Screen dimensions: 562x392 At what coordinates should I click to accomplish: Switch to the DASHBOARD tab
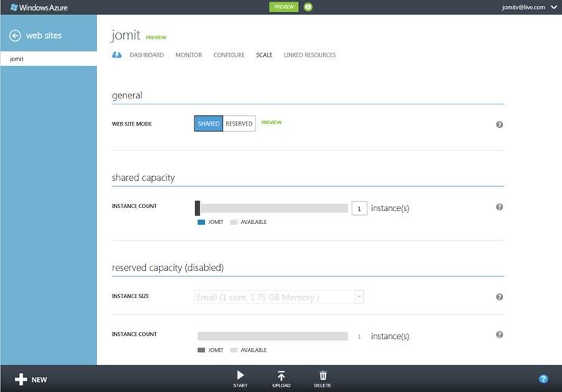click(x=147, y=55)
